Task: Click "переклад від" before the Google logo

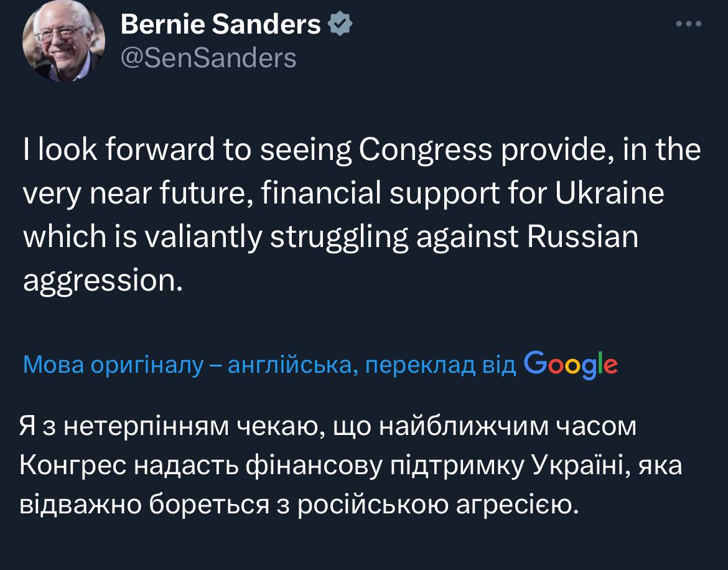Action: [x=441, y=365]
